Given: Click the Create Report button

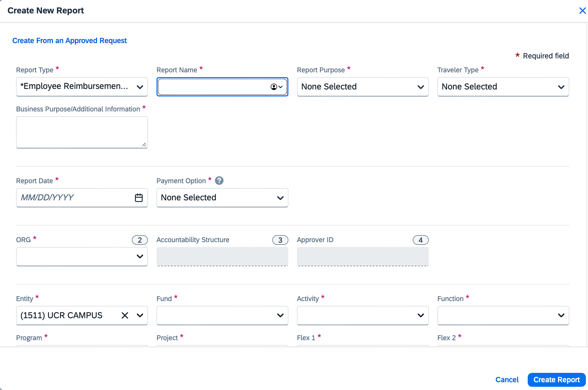Looking at the screenshot, I should (x=556, y=380).
